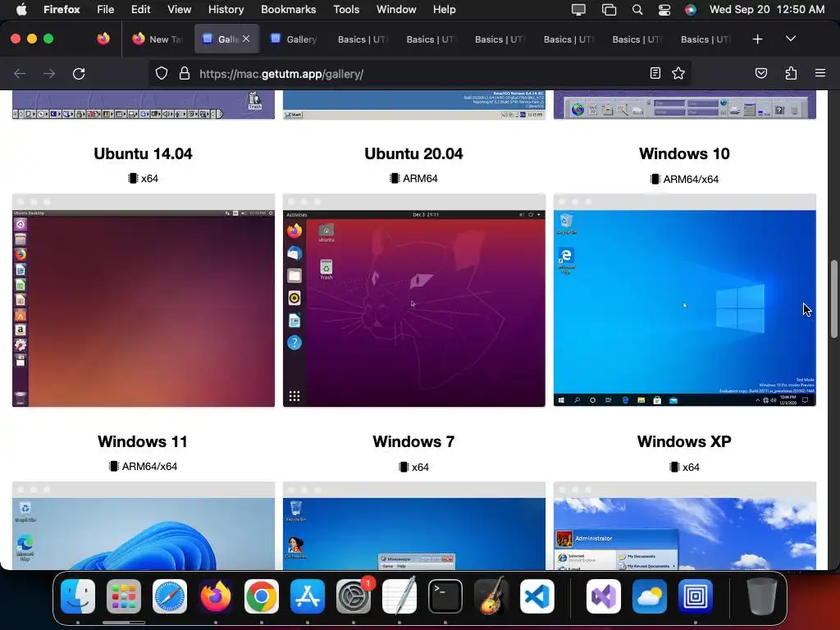Open the Ubuntu 20.04 gallery entry
Screen dimensions: 840x630
pos(413,153)
